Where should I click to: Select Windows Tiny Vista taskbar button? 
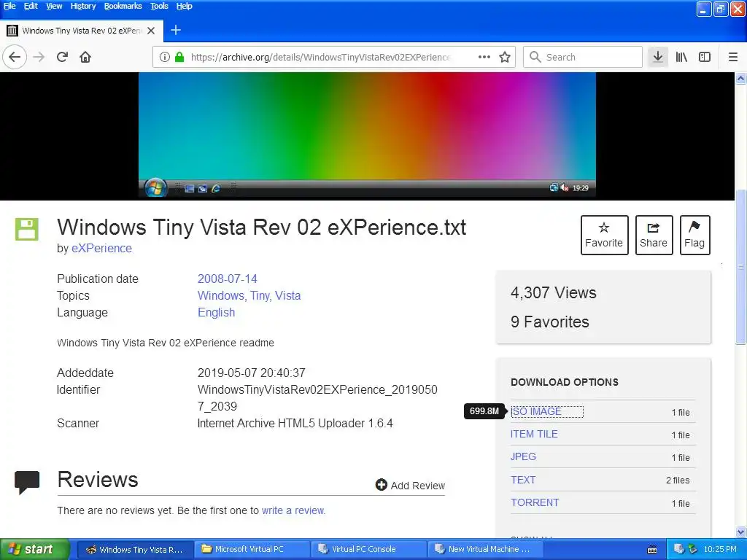(x=134, y=550)
